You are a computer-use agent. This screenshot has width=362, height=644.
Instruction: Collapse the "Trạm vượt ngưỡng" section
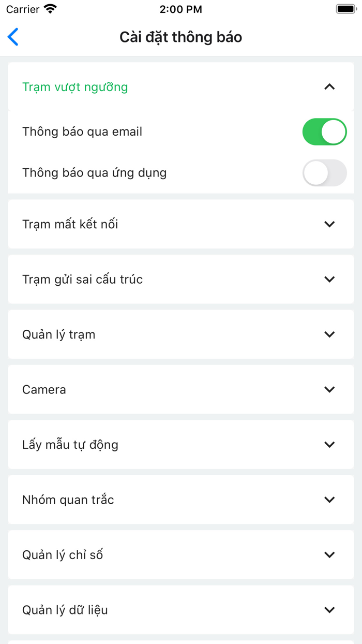329,87
